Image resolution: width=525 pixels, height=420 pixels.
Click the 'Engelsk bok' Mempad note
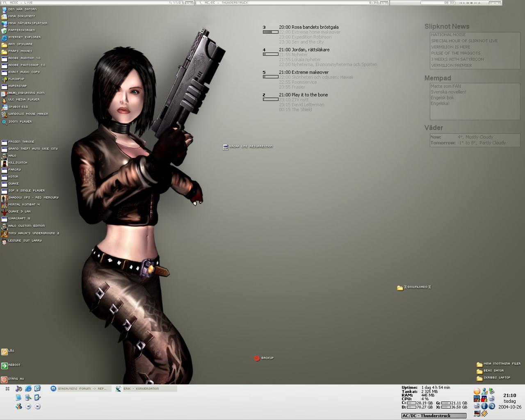click(442, 98)
